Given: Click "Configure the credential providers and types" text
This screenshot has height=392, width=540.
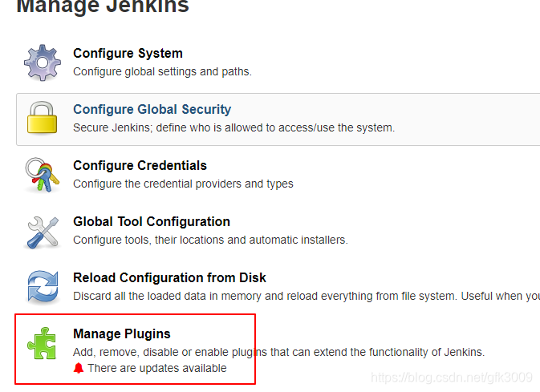Looking at the screenshot, I should 183,184.
